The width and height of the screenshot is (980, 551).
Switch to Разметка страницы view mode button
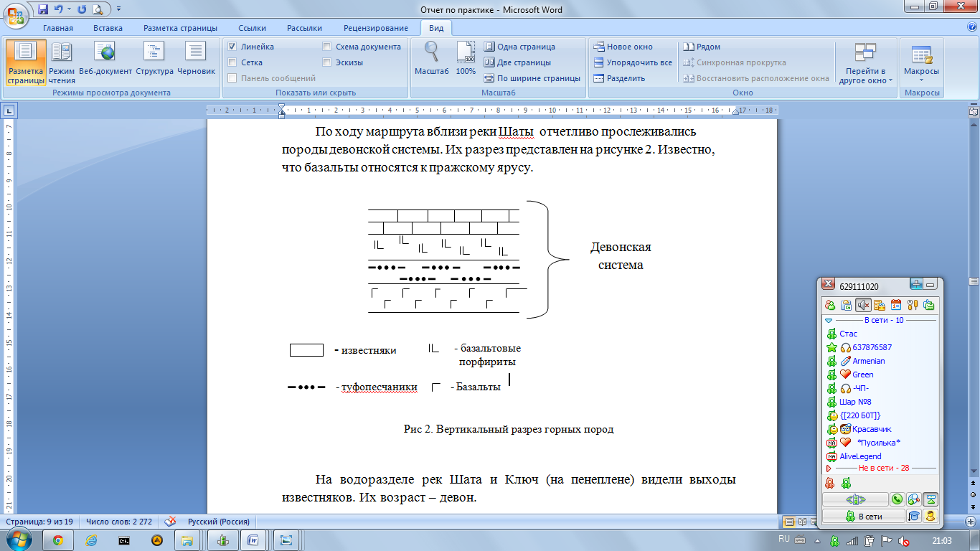(26, 62)
